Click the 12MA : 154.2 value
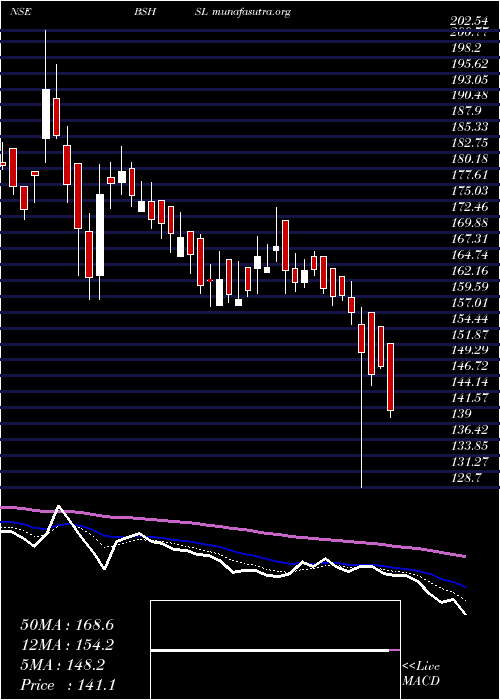 click(x=67, y=645)
